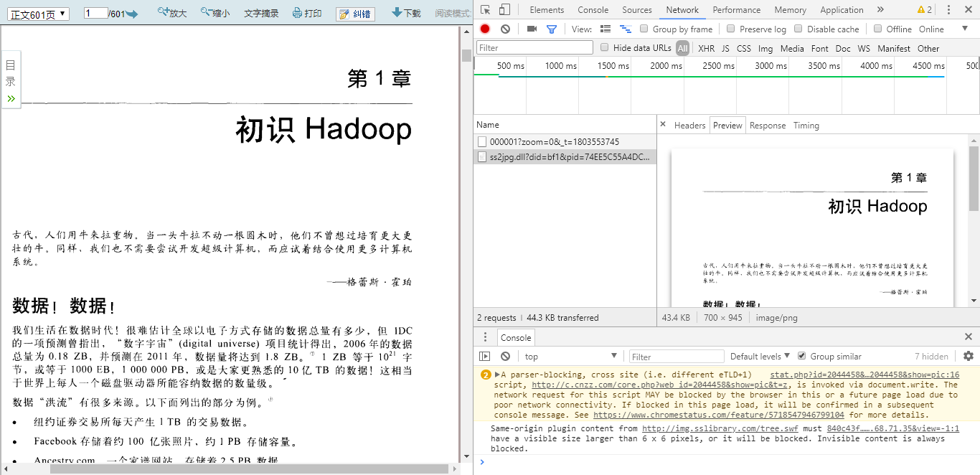
Task: Open the console settings gear
Action: [x=968, y=356]
